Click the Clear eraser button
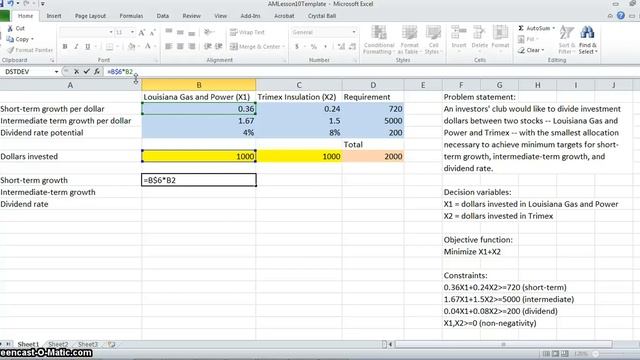The image size is (640, 360). pyautogui.click(x=531, y=50)
